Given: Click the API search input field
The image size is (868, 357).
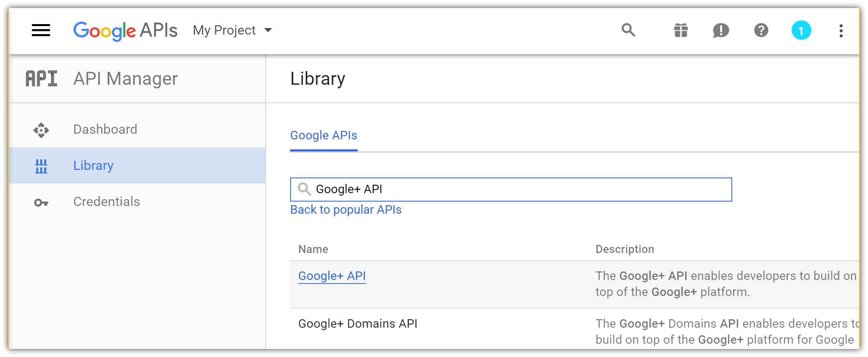Looking at the screenshot, I should coord(511,189).
